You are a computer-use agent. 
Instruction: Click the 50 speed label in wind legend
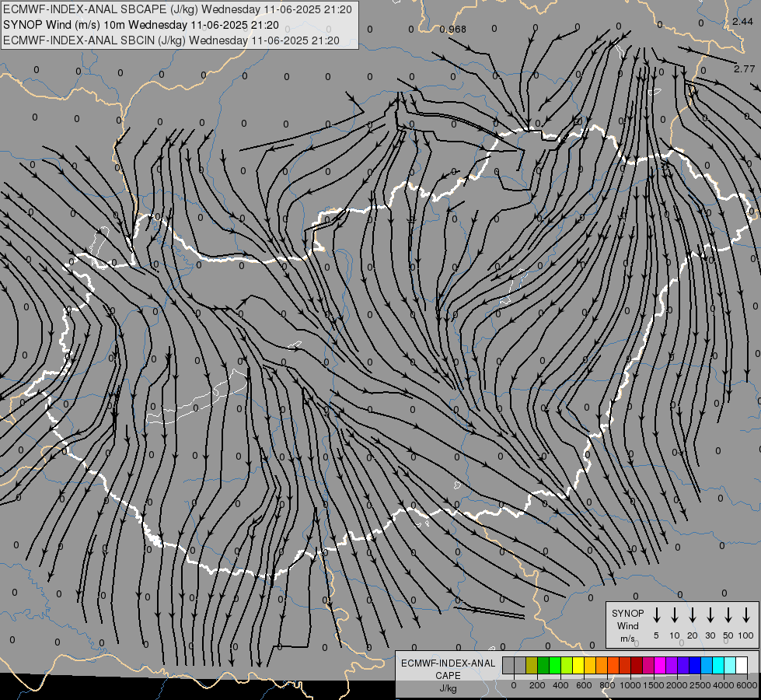(728, 635)
